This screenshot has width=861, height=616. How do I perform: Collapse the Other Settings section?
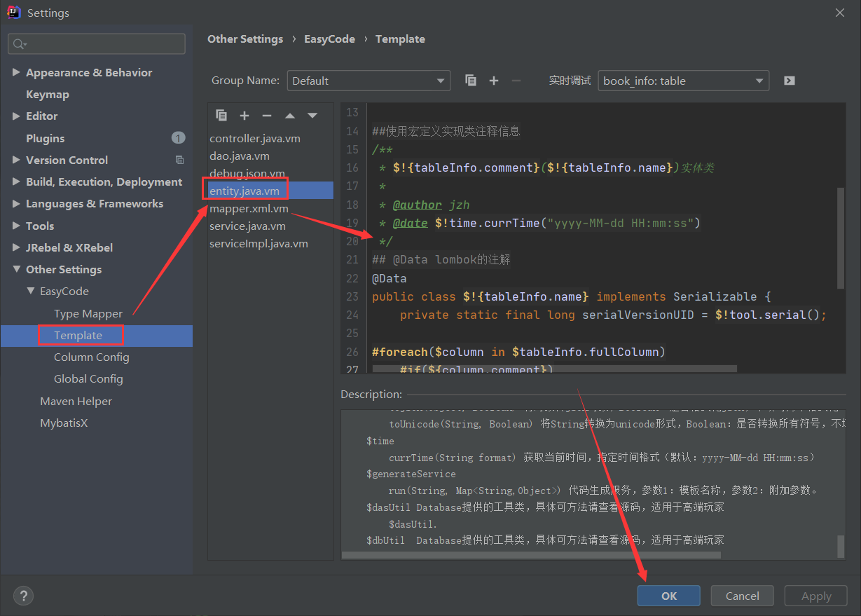point(16,270)
